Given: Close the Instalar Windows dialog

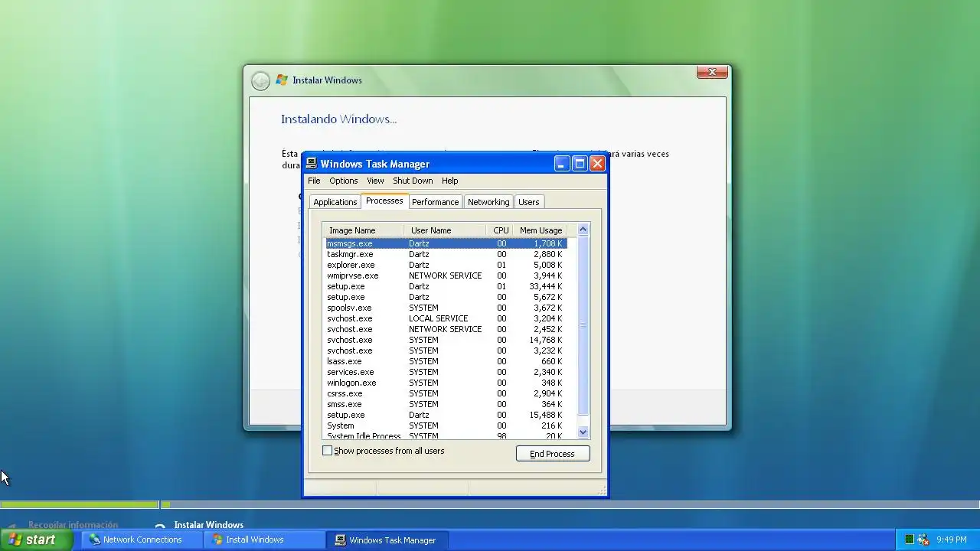Looking at the screenshot, I should click(712, 72).
